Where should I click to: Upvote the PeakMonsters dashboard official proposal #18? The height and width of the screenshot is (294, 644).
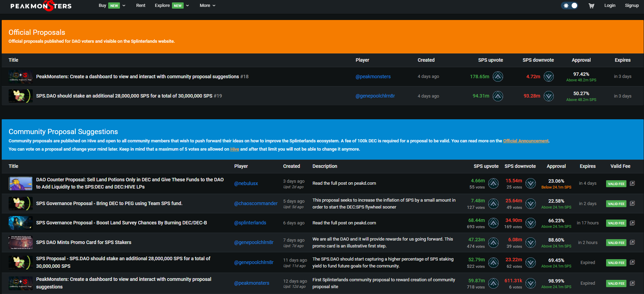click(x=498, y=77)
